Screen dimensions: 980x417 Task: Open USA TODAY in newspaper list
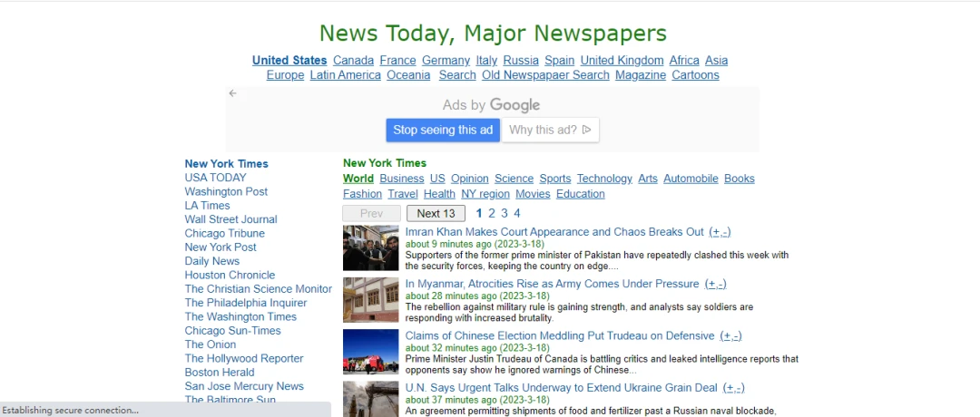[x=216, y=178]
